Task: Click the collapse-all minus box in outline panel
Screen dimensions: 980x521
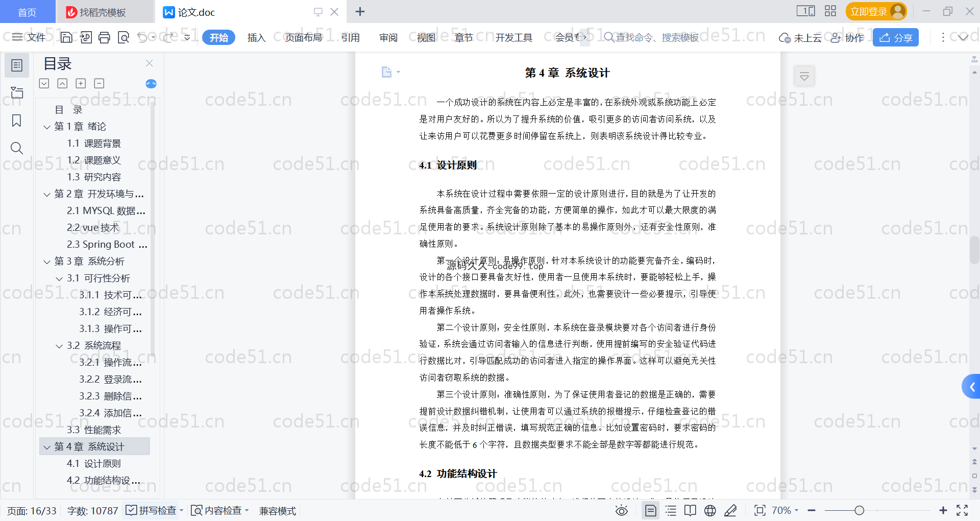Action: 99,83
